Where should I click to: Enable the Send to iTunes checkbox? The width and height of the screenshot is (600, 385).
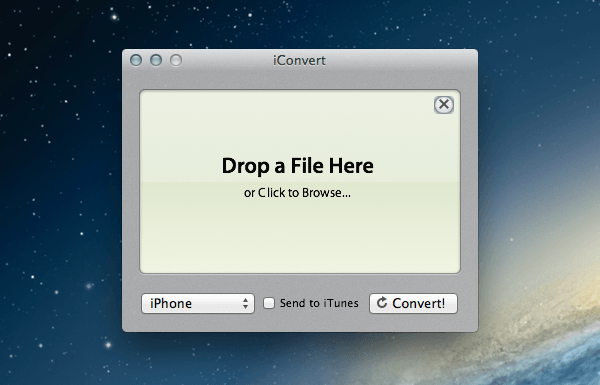click(269, 303)
